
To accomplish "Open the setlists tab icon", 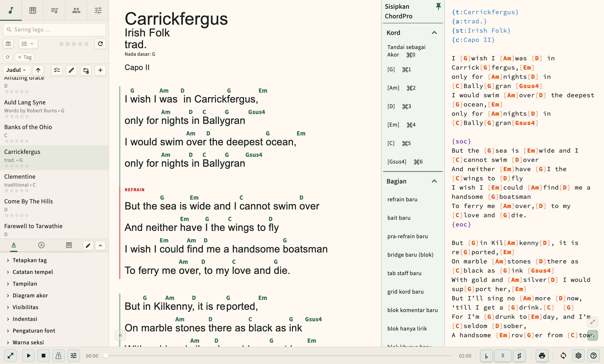I will [54, 10].
